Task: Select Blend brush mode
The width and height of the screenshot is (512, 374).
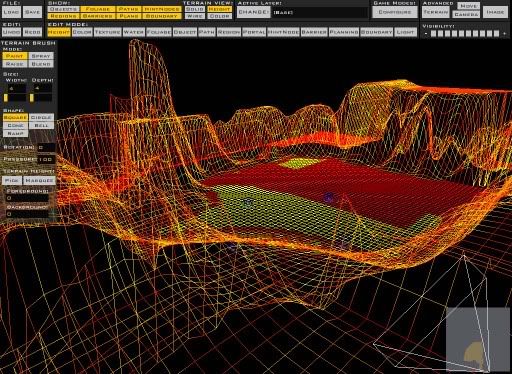Action: [x=41, y=64]
